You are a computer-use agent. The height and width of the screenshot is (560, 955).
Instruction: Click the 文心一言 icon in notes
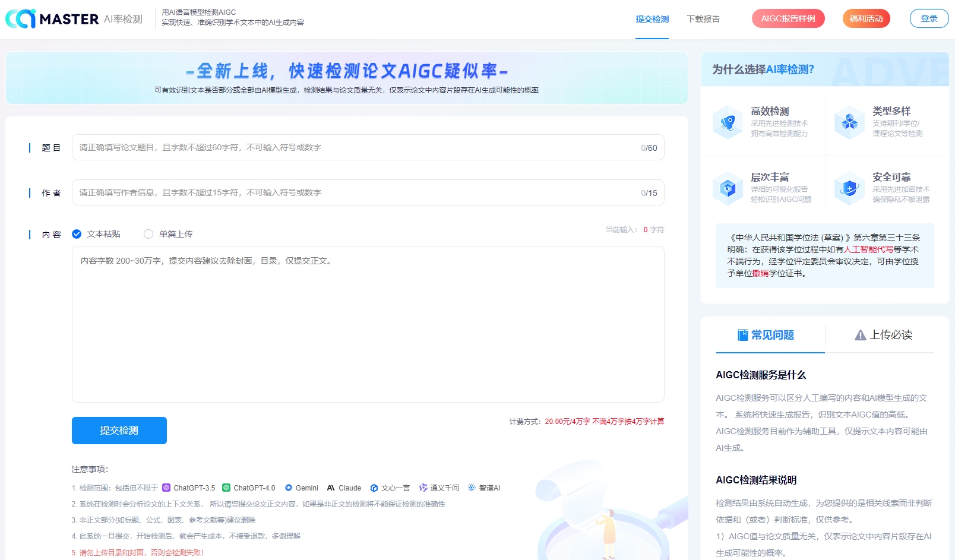374,488
